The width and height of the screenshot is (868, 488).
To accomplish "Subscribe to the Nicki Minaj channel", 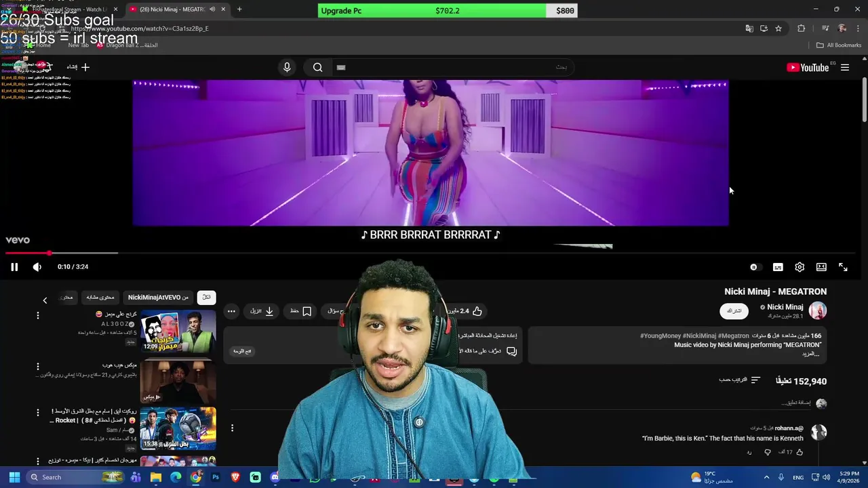I will point(734,310).
